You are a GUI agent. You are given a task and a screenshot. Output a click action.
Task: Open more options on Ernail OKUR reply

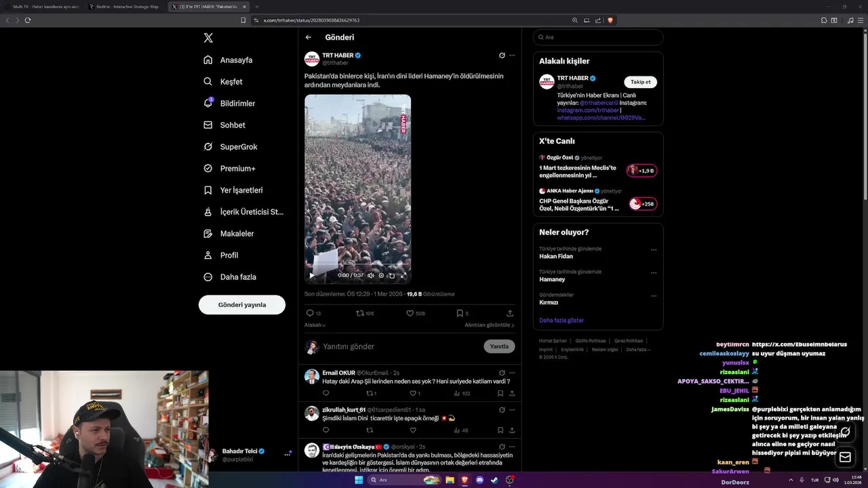(512, 373)
